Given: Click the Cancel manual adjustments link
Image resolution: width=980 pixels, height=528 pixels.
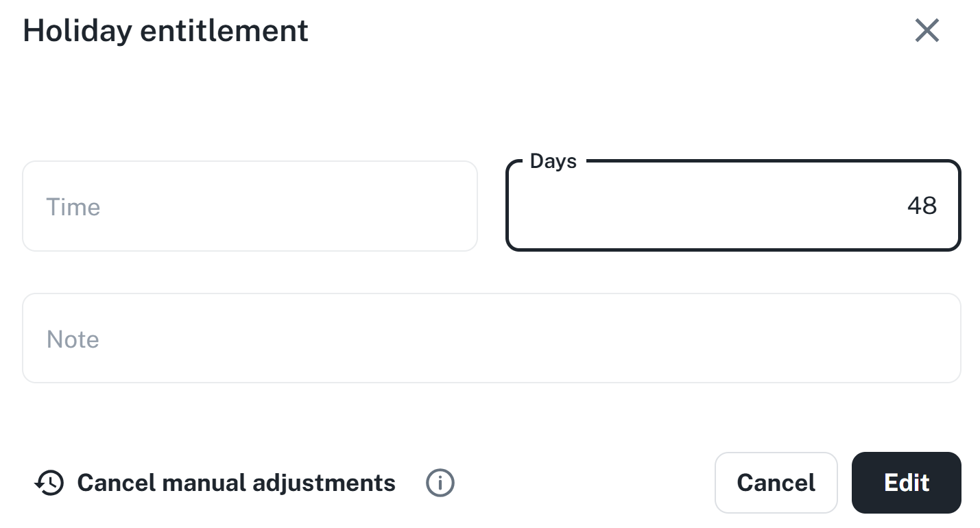Looking at the screenshot, I should (x=236, y=483).
